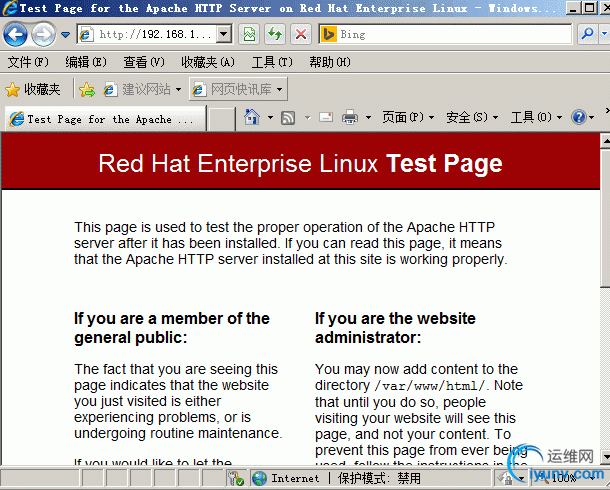Toggle Compatibility View broken page icon
Image resolution: width=610 pixels, height=490 pixels.
coord(249,35)
